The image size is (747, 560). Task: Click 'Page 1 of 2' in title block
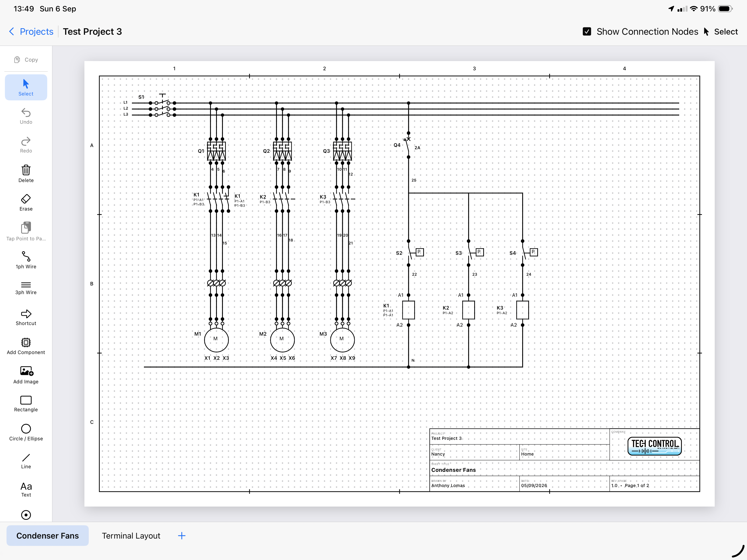tap(637, 485)
